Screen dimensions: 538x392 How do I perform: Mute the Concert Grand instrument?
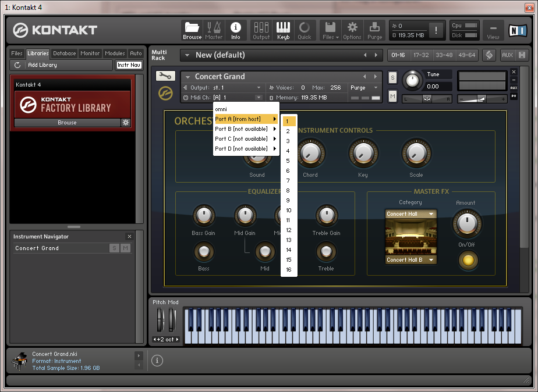pos(392,96)
